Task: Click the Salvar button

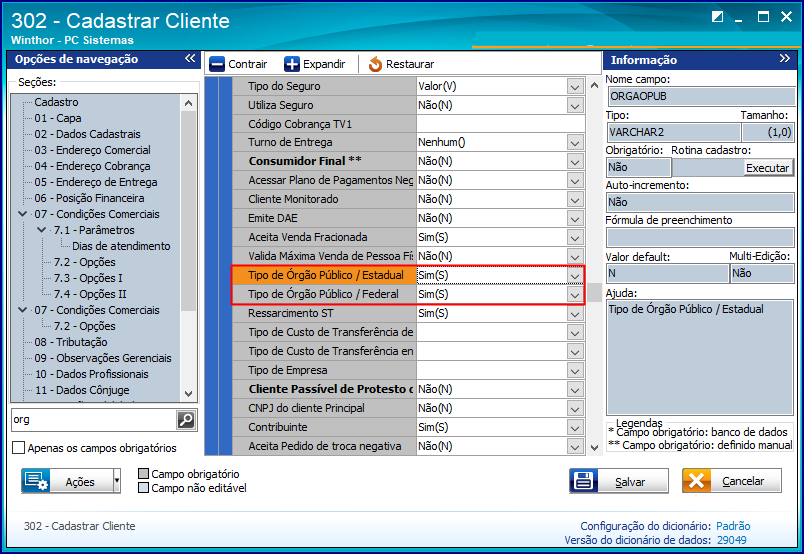Action: [x=619, y=481]
